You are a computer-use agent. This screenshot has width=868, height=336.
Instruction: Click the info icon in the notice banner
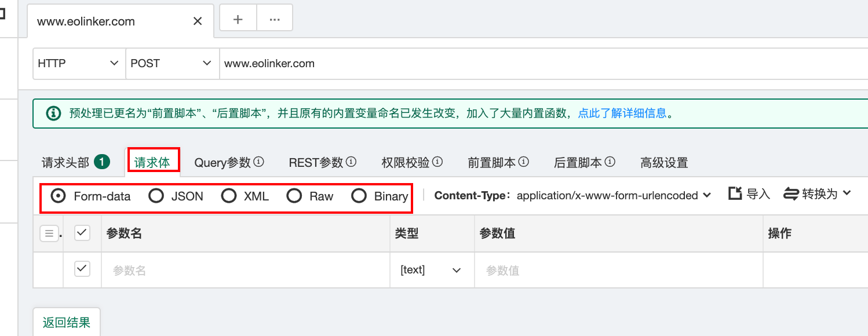pyautogui.click(x=53, y=113)
